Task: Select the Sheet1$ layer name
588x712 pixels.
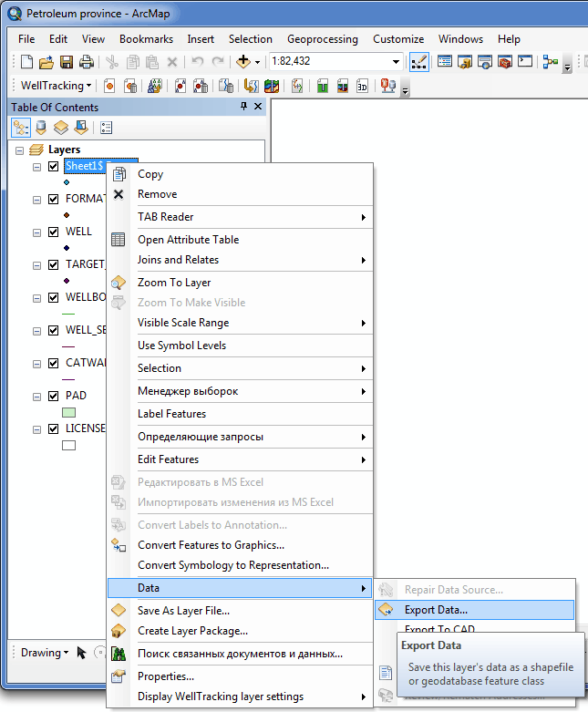Action: coord(85,166)
